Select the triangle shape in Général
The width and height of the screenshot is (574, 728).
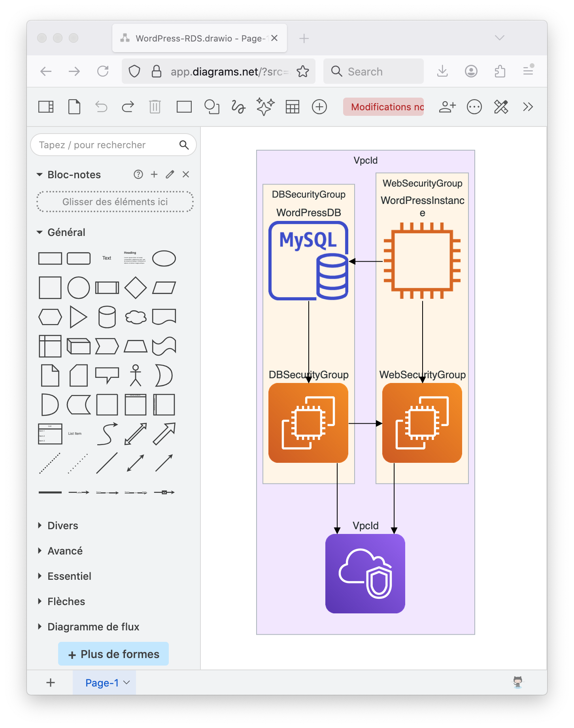pos(79,317)
